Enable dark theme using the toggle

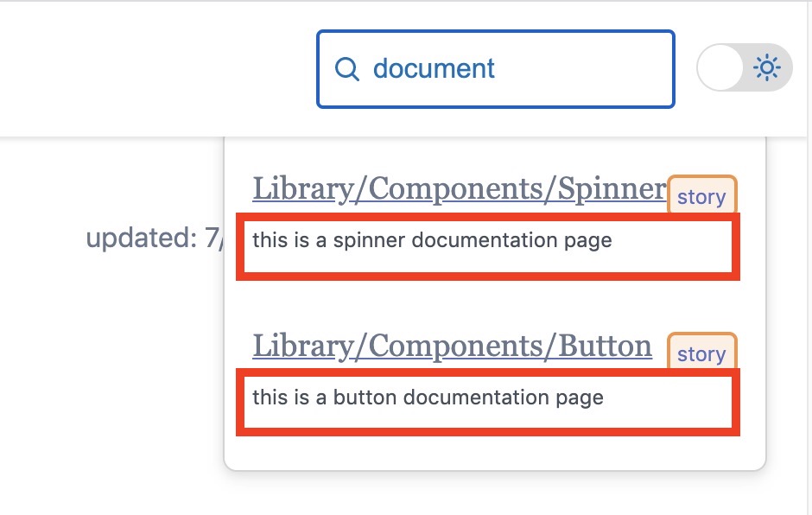[x=744, y=67]
